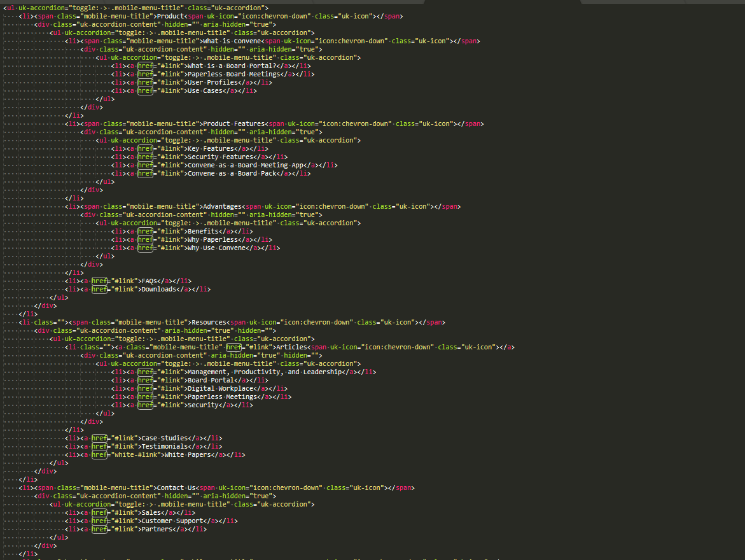Click the 'Sales' link text

click(151, 512)
